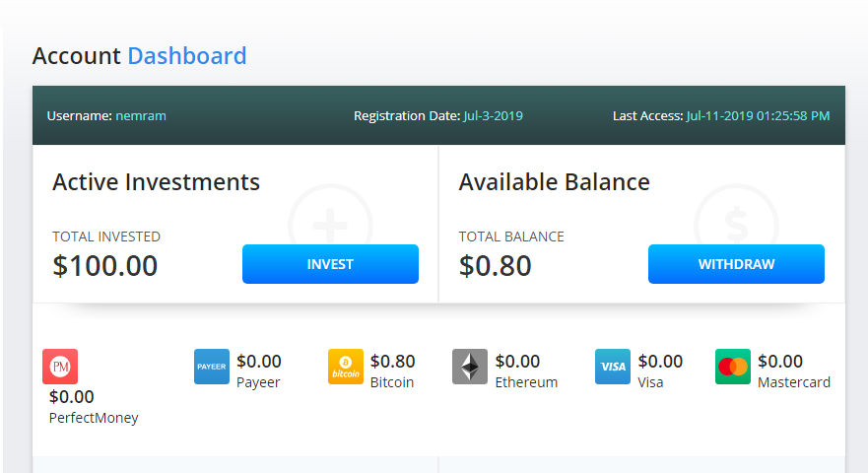Click the Payeer wallet icon

click(212, 367)
